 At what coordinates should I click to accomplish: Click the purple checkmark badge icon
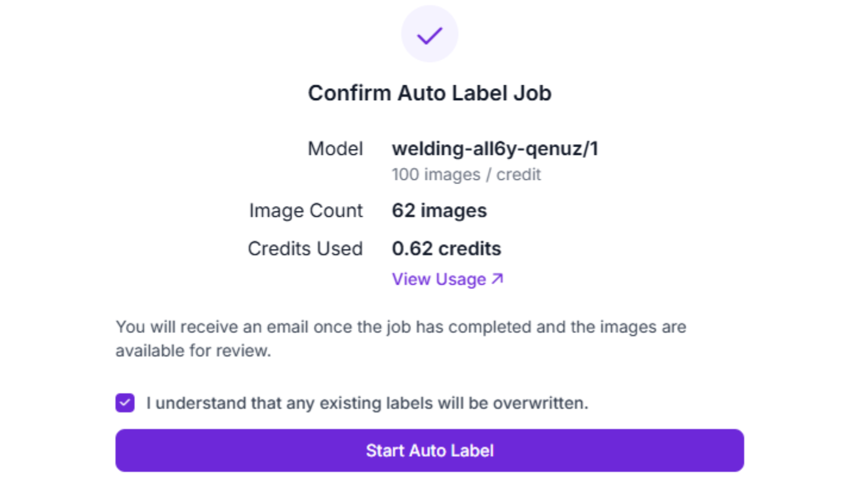tap(429, 35)
